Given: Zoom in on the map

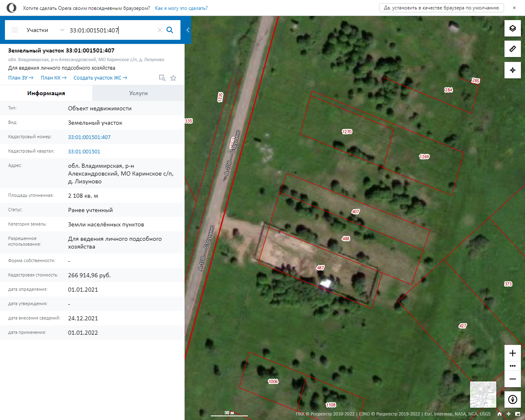Looking at the screenshot, I should click(x=512, y=353).
